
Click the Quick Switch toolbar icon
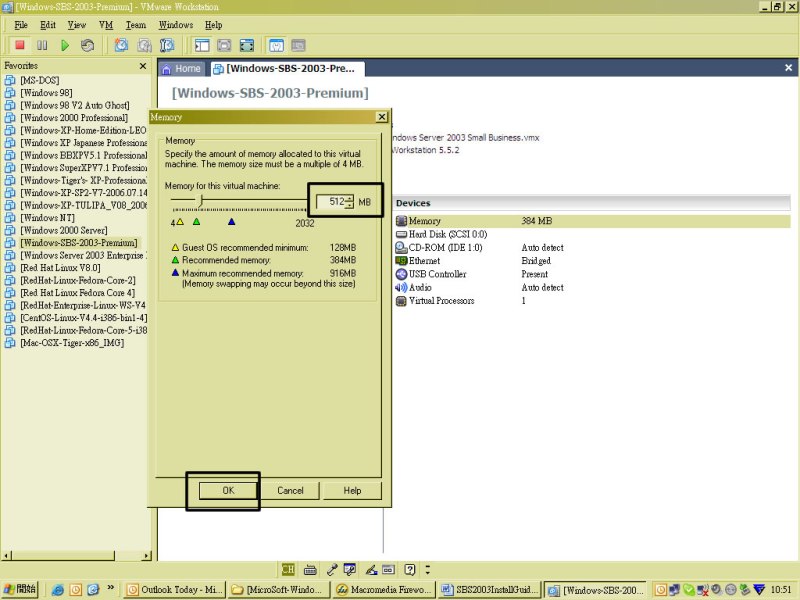[x=224, y=45]
